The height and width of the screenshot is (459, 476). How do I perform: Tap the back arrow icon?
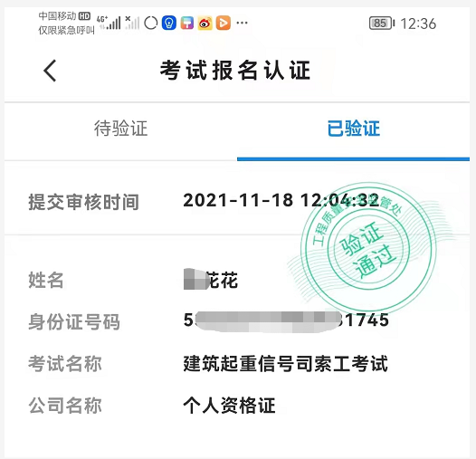(50, 71)
